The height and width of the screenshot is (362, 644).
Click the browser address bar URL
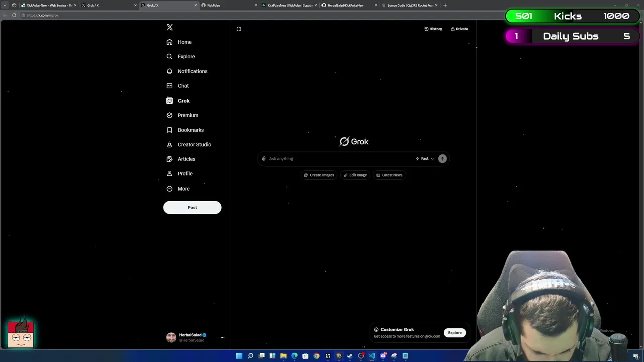click(x=43, y=15)
